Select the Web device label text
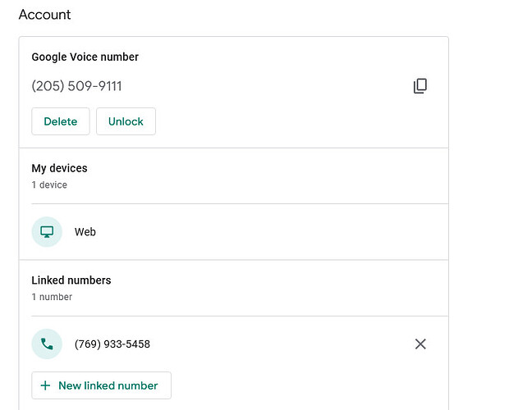Viewport: 532px width, 410px height. pos(85,232)
